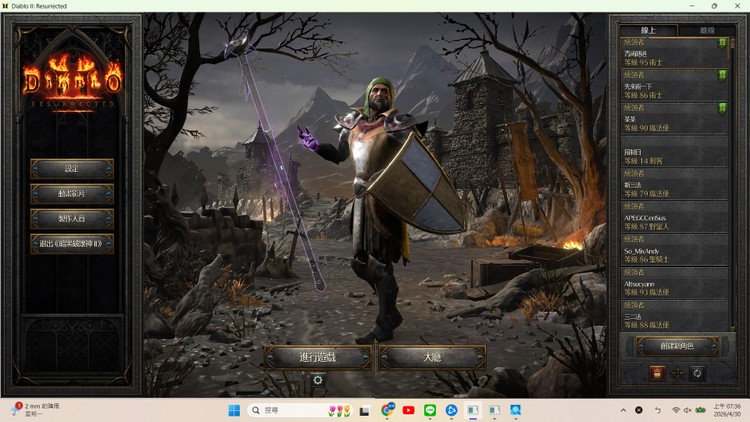Select the level 86 sorceress character
This screenshot has height=422, width=750.
[674, 86]
